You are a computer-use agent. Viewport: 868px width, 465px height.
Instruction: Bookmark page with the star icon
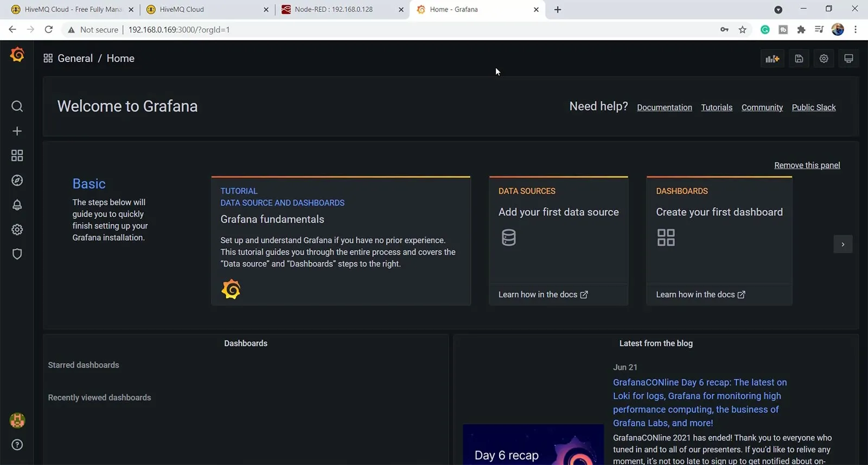(x=743, y=30)
